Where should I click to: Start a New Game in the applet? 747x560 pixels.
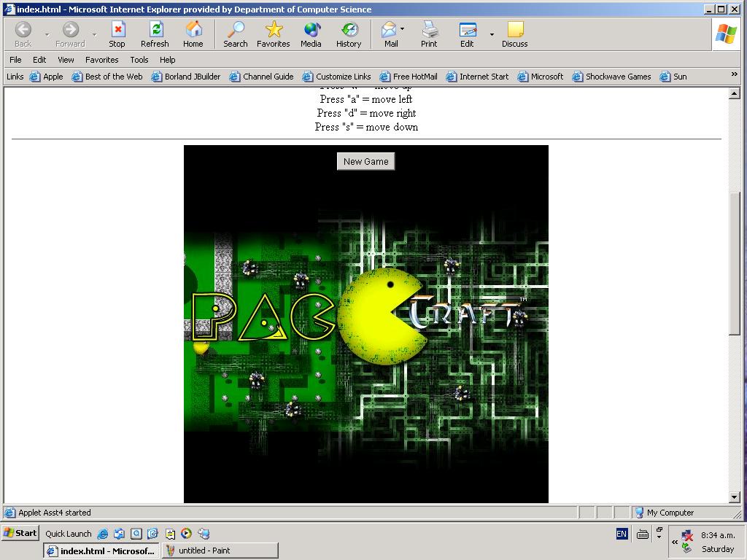click(x=366, y=161)
